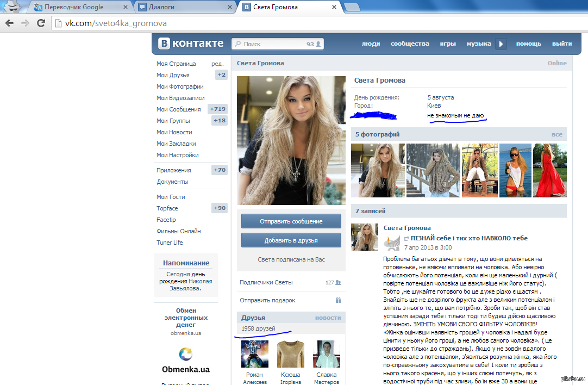The width and height of the screenshot is (588, 385).
Task: Open the red dress photo thumbnail
Action: click(x=550, y=170)
